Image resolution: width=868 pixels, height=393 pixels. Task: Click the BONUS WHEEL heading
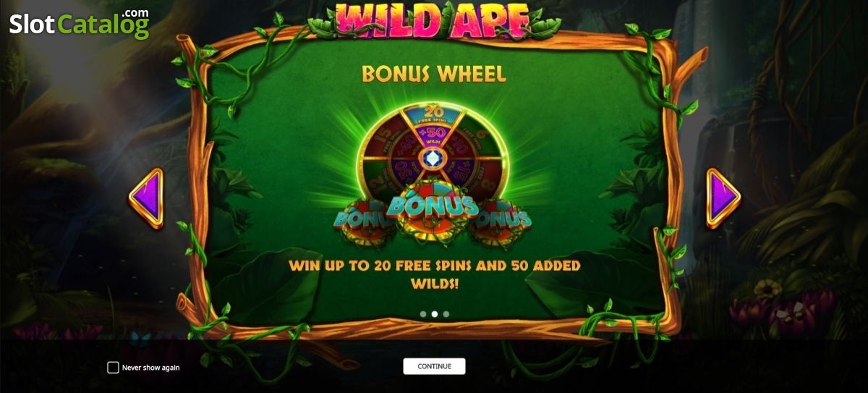tap(434, 74)
